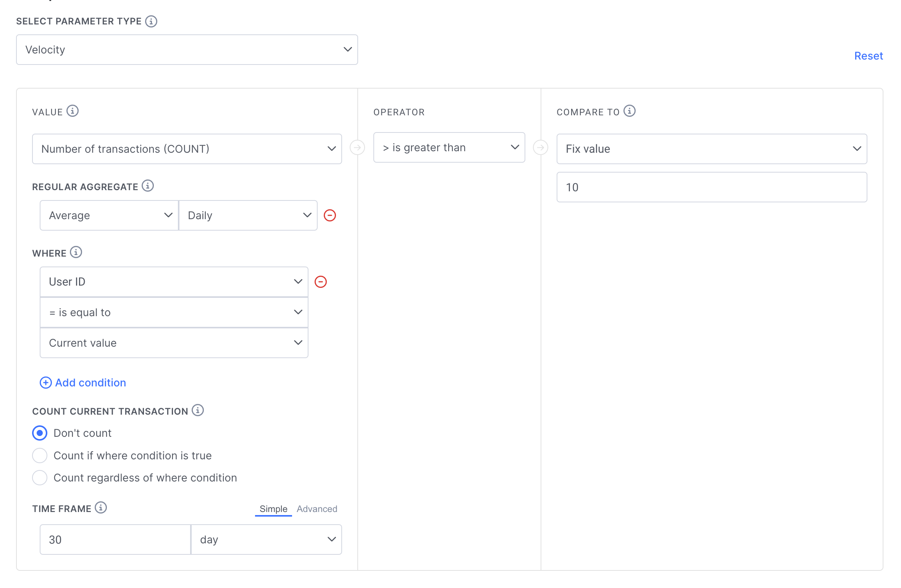Open the Velocity parameter type dropdown

coord(187,50)
